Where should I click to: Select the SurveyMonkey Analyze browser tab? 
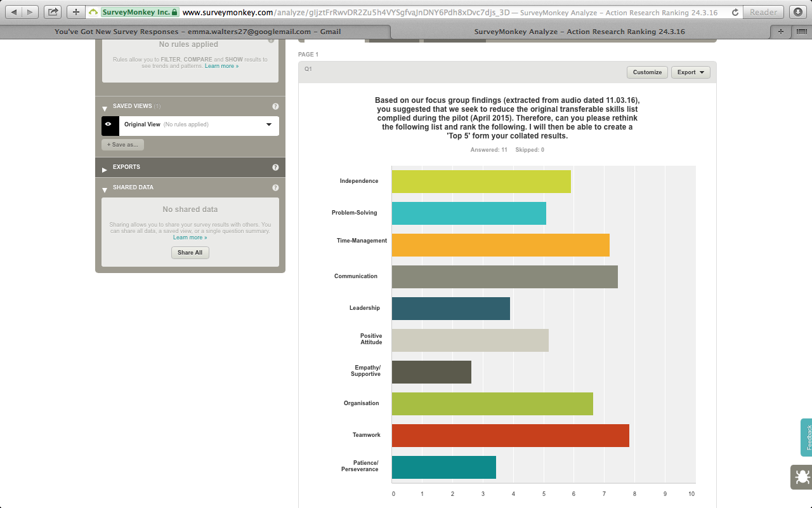579,32
